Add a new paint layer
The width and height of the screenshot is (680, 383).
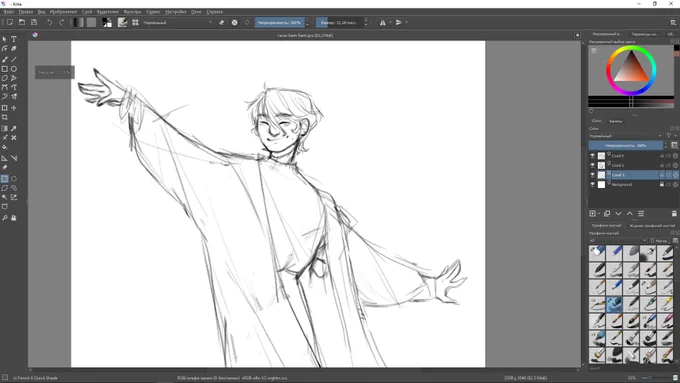pos(592,213)
